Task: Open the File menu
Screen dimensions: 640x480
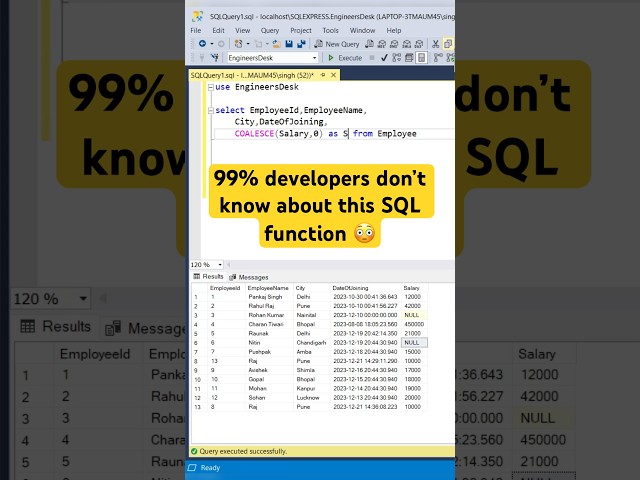Action: coord(196,30)
